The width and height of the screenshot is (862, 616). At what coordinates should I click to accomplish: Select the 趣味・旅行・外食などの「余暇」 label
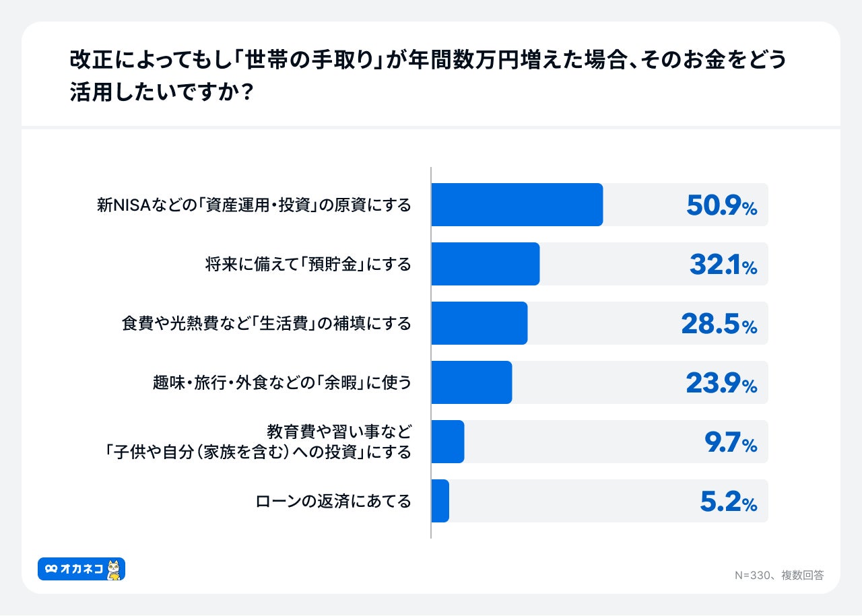click(281, 383)
